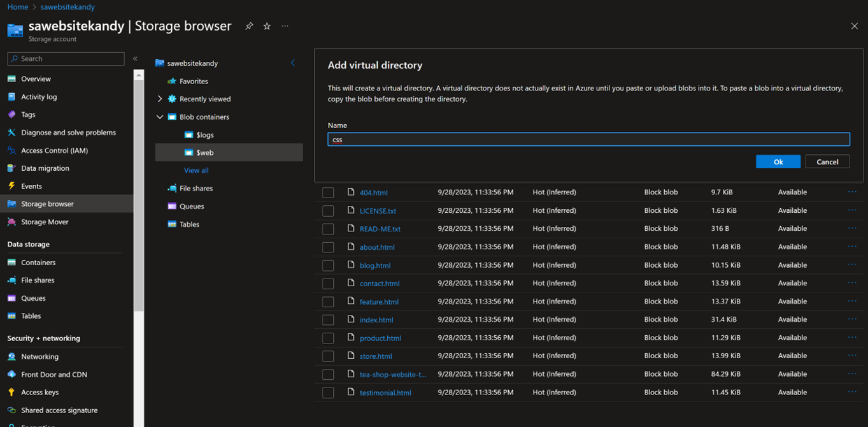
Task: Select the Storage browser menu item
Action: (67, 204)
